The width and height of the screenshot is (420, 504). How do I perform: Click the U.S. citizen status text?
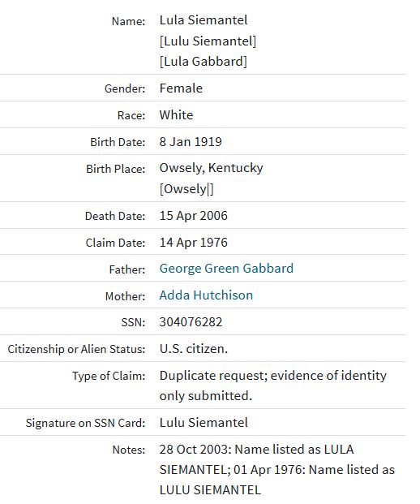coord(193,349)
